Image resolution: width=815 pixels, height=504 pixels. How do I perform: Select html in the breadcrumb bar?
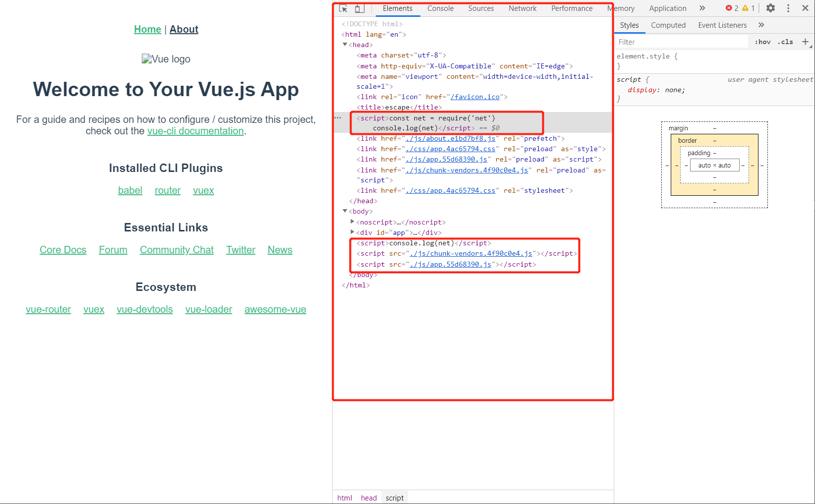[x=345, y=498]
